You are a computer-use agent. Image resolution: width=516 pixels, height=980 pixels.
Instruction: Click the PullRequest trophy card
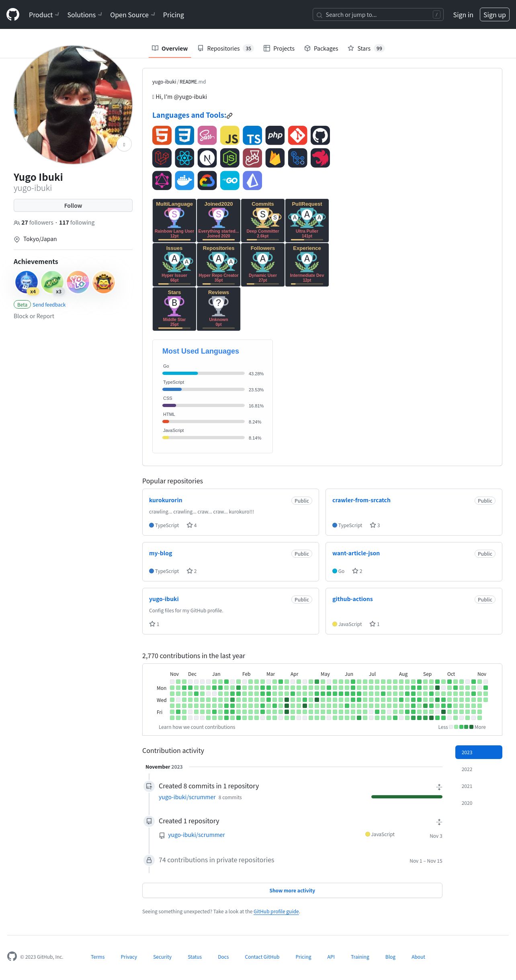coord(307,221)
